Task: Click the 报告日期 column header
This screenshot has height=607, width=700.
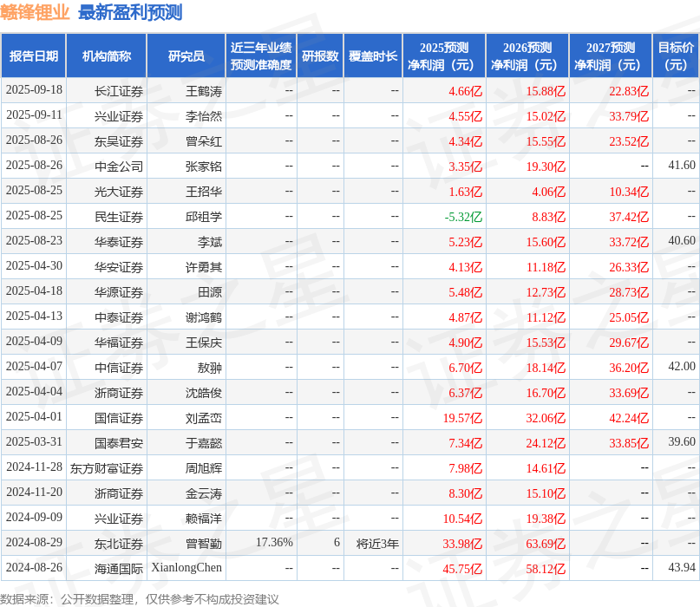Action: tap(34, 55)
